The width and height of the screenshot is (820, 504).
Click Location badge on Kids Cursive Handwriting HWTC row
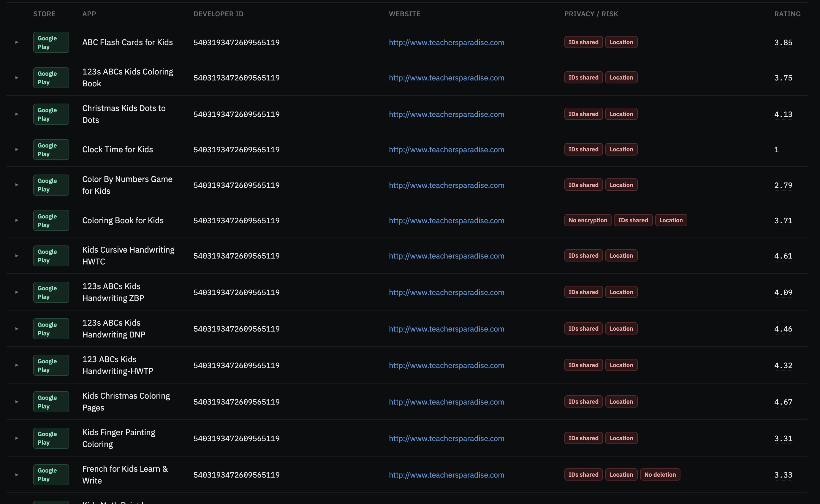pyautogui.click(x=621, y=256)
